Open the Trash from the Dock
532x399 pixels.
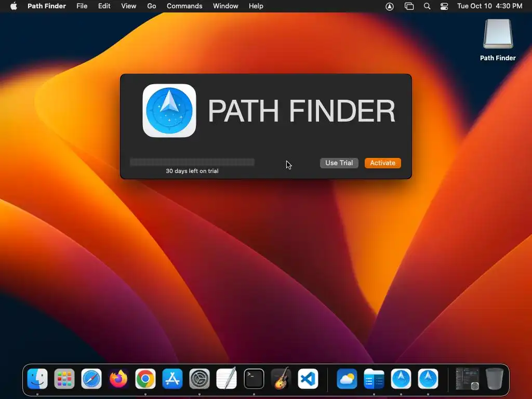click(495, 379)
